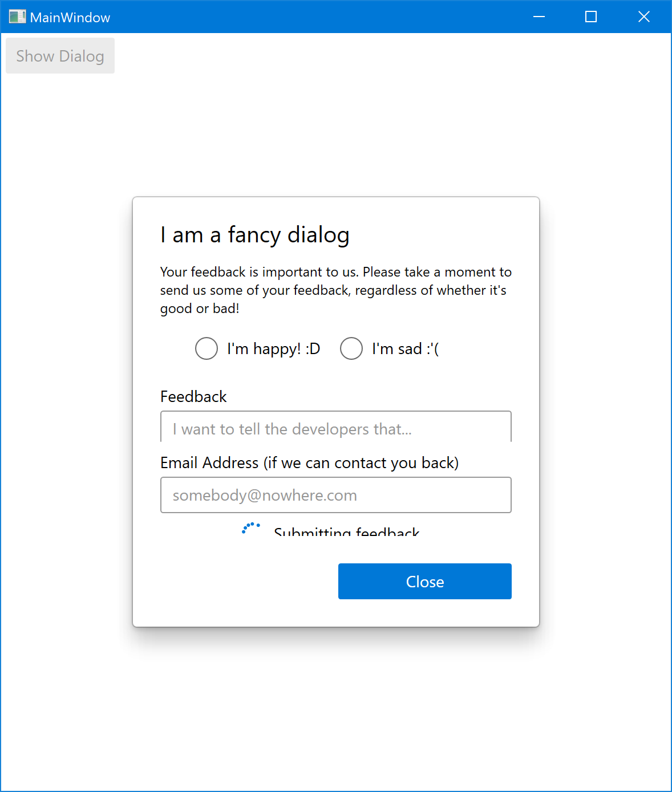Click the Feedback label above the text box

click(x=193, y=396)
